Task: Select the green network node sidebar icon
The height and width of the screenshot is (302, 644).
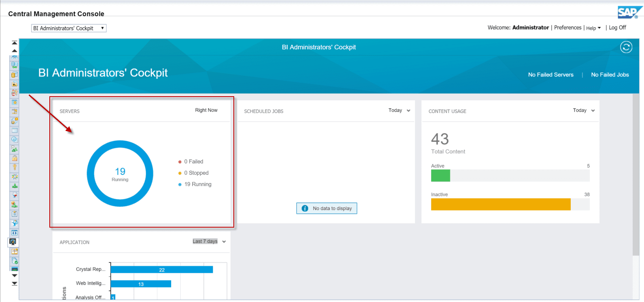Action: pos(15,186)
